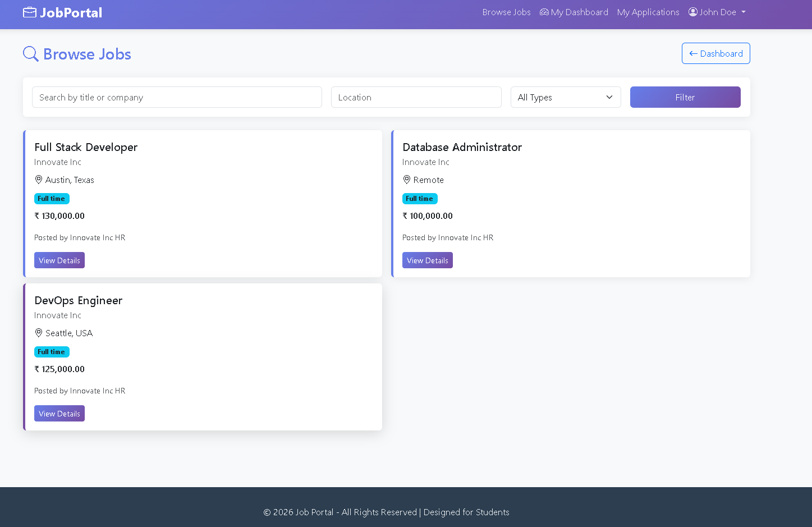Viewport: 812px width, 527px height.
Task: Click the ₹ 125,000.00 salary text
Action: (x=59, y=369)
